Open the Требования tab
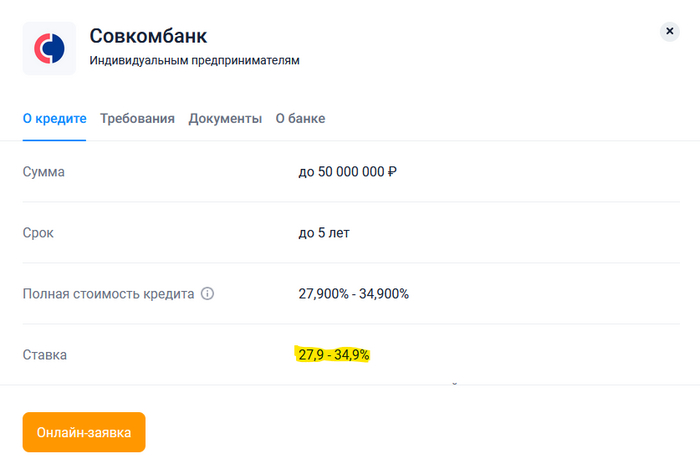 tap(137, 118)
